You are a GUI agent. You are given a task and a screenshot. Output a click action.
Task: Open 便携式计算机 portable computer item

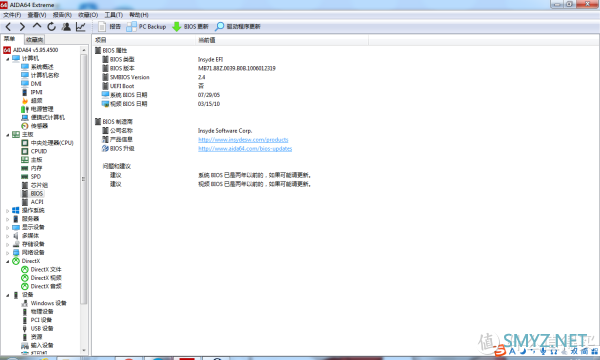pyautogui.click(x=43, y=117)
